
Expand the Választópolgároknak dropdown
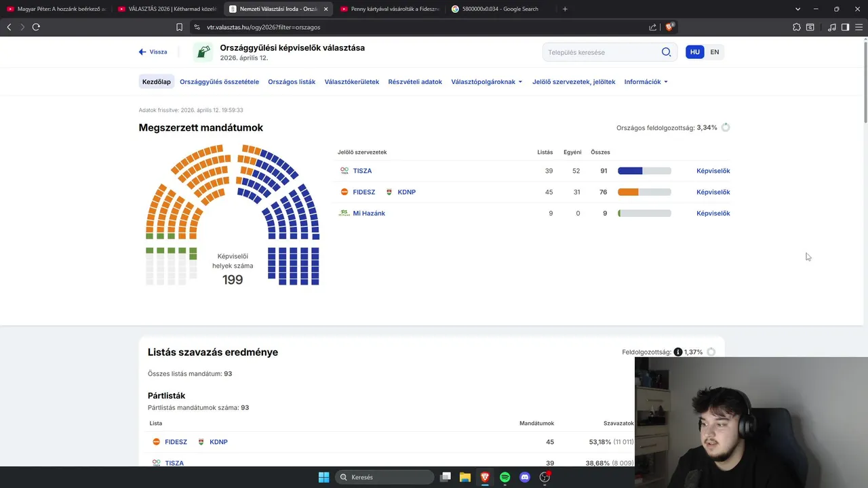pos(487,82)
